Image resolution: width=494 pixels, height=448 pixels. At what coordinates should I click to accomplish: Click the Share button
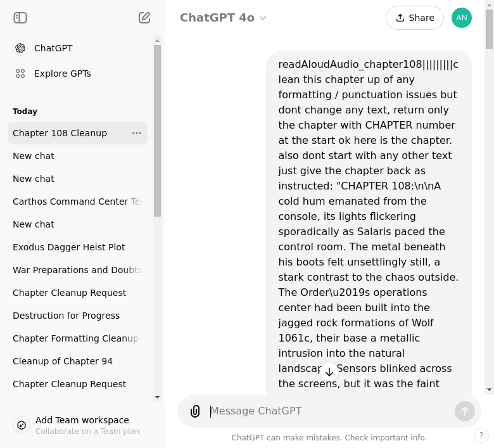point(415,18)
